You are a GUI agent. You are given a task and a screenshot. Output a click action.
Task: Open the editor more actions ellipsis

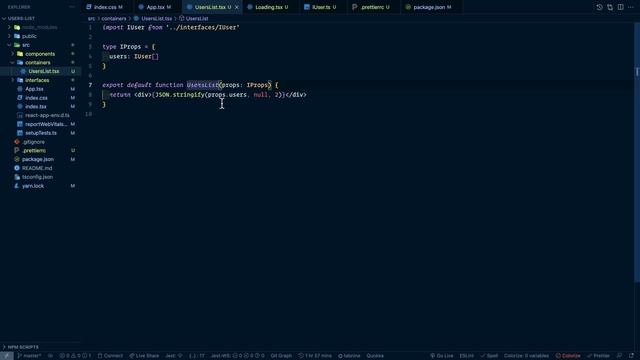(631, 7)
